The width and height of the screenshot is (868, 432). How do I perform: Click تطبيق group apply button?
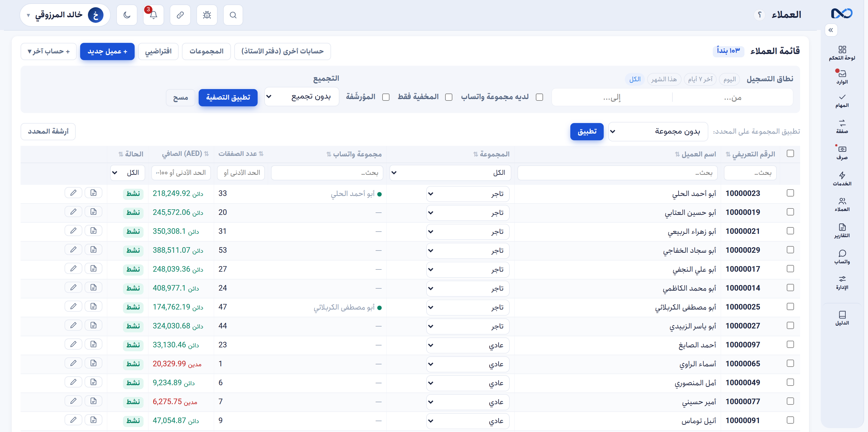(x=587, y=132)
